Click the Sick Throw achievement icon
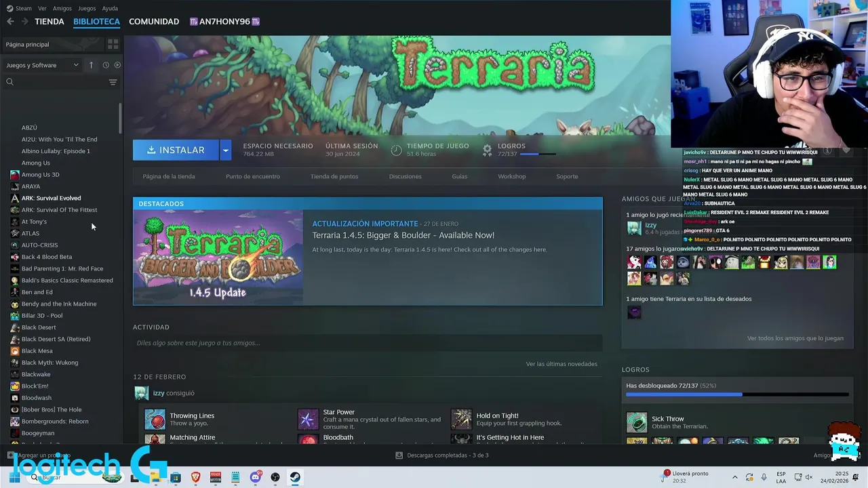Image resolution: width=868 pixels, height=488 pixels. pos(637,422)
